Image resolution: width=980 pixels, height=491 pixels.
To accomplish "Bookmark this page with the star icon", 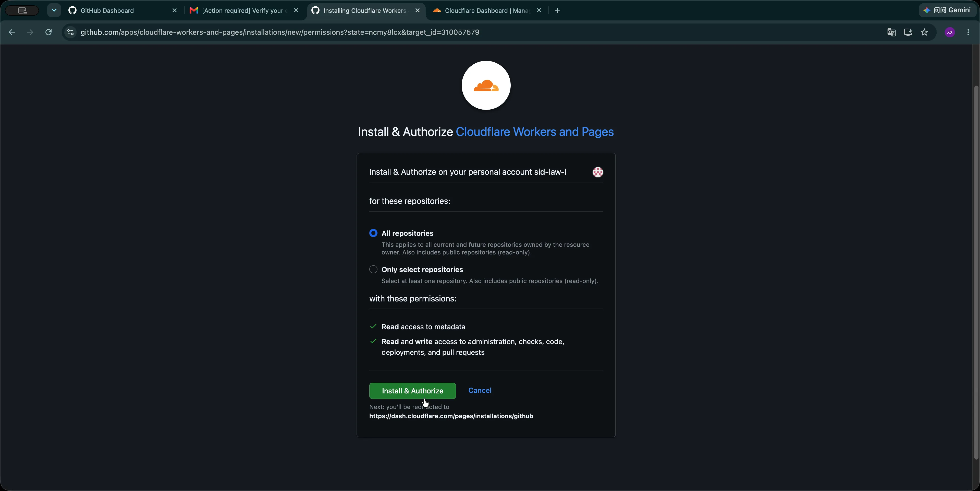I will 924,32.
